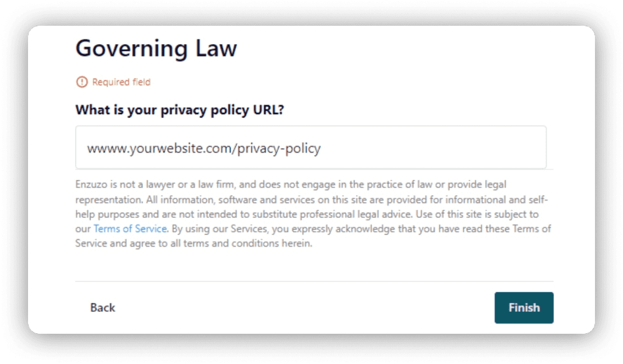Viewport: 623px width, 364px height.
Task: Select the text wwww.yourwebsite.com/privacy-policy
Action: click(x=204, y=147)
